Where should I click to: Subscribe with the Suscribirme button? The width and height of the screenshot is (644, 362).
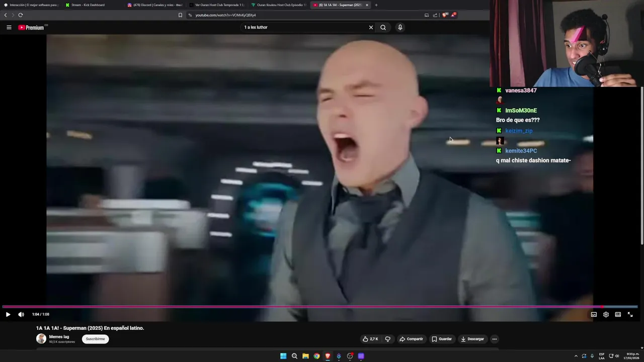(95, 339)
